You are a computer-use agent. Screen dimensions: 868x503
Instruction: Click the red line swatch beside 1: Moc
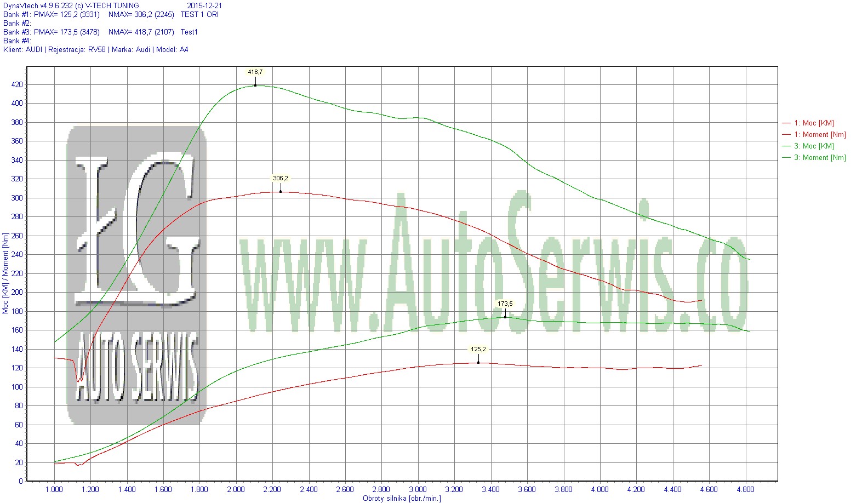pyautogui.click(x=786, y=123)
